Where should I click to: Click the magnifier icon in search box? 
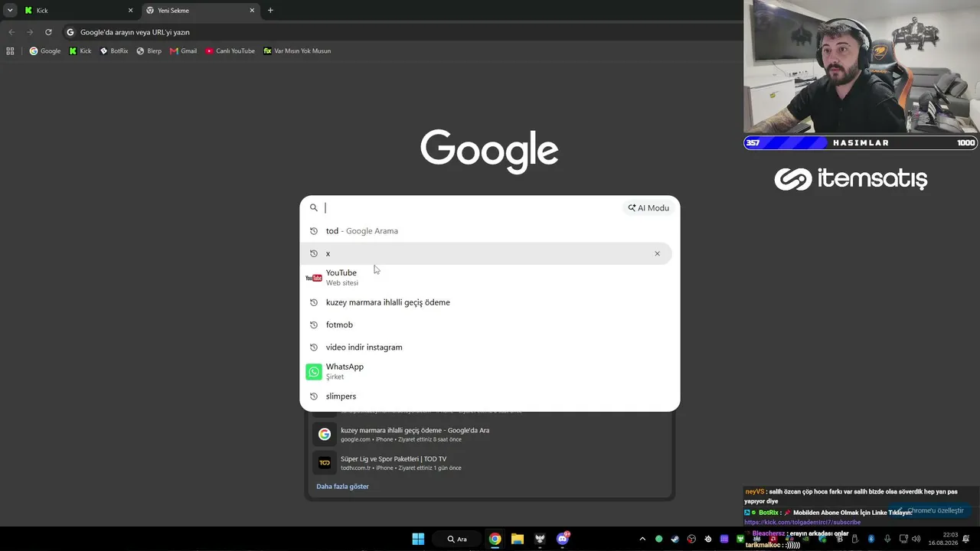point(314,207)
